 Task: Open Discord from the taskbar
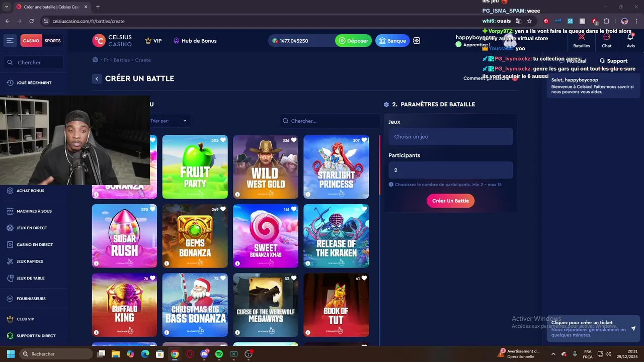coord(204,354)
